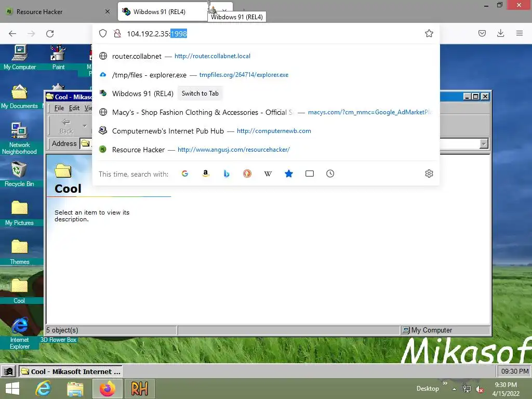
Task: Launch Internet Explorer desktop icon
Action: 19,334
